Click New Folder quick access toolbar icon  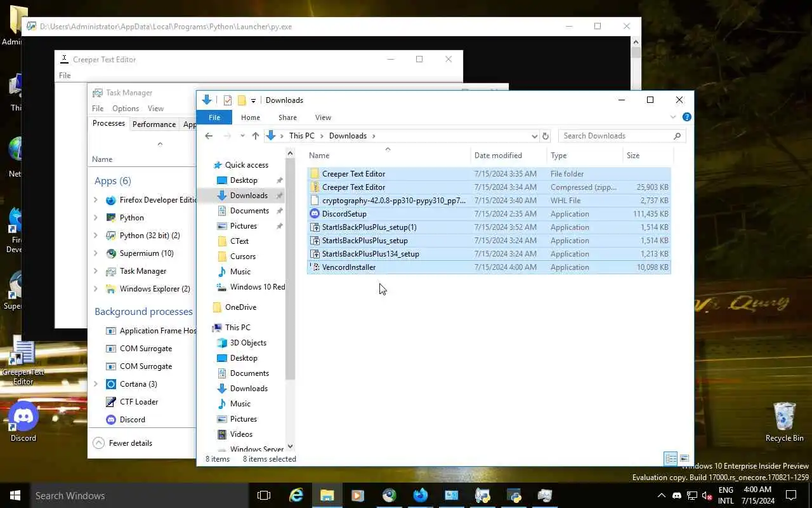[x=242, y=100]
